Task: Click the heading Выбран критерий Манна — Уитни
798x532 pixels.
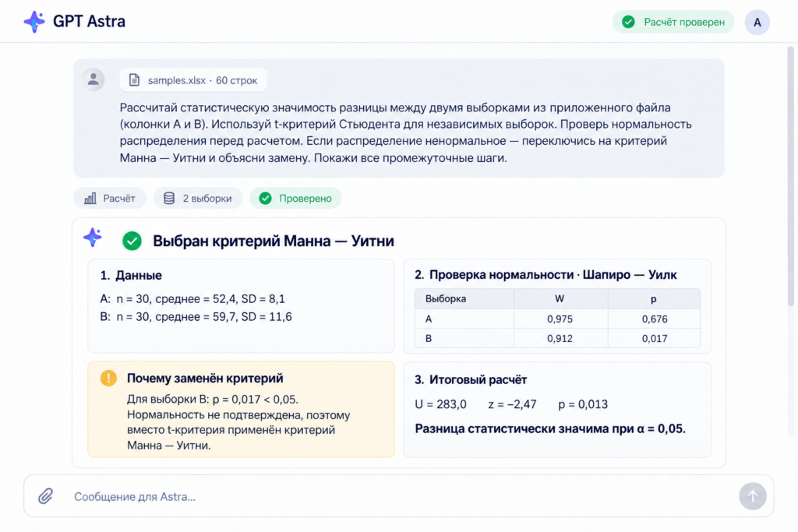Action: [274, 241]
